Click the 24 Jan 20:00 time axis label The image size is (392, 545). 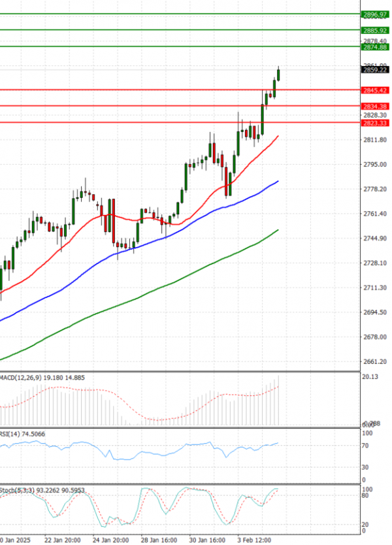point(111,540)
